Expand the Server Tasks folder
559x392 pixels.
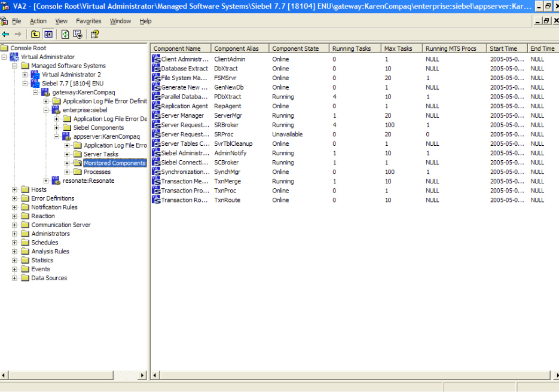coord(67,154)
